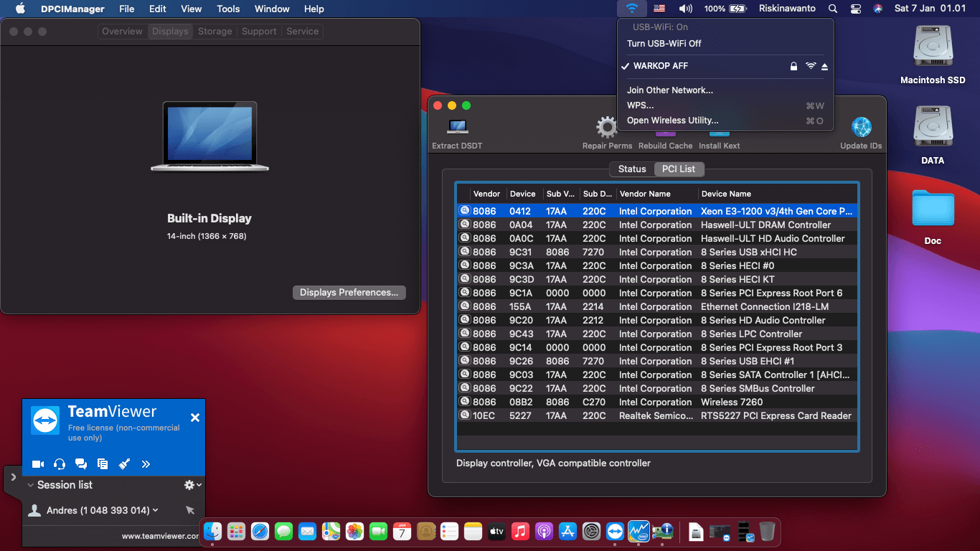The width and height of the screenshot is (980, 551).
Task: Turn USB-WiFi Off from the WiFi menu
Action: coord(664,44)
